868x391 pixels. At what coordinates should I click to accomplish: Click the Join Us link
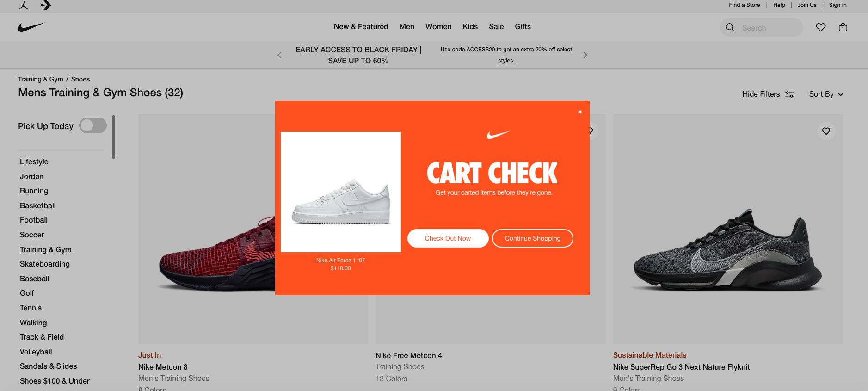tap(807, 5)
